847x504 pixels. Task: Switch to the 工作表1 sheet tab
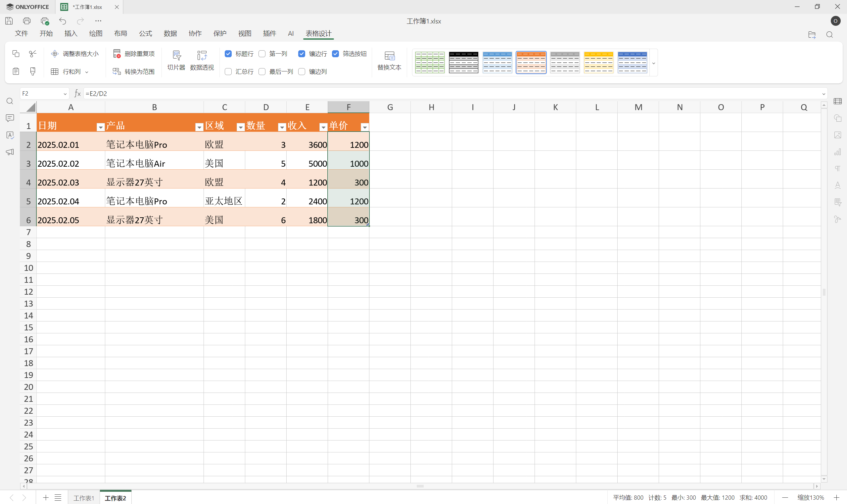pos(84,497)
